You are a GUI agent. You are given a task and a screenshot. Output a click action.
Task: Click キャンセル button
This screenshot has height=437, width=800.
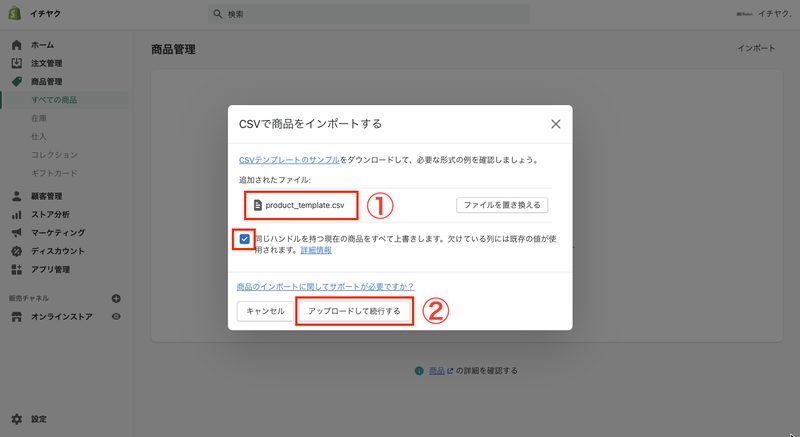click(x=265, y=311)
